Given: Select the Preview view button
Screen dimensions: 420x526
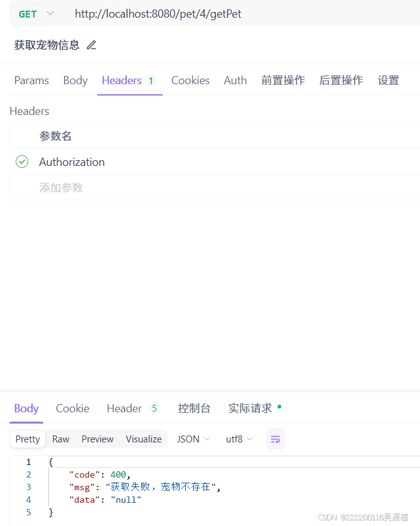Looking at the screenshot, I should [97, 439].
